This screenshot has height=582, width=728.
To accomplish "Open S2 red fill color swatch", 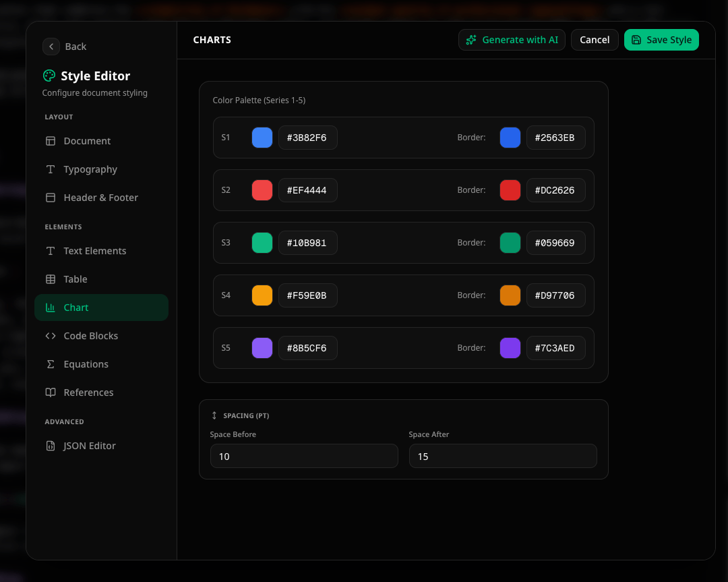I will coord(262,190).
